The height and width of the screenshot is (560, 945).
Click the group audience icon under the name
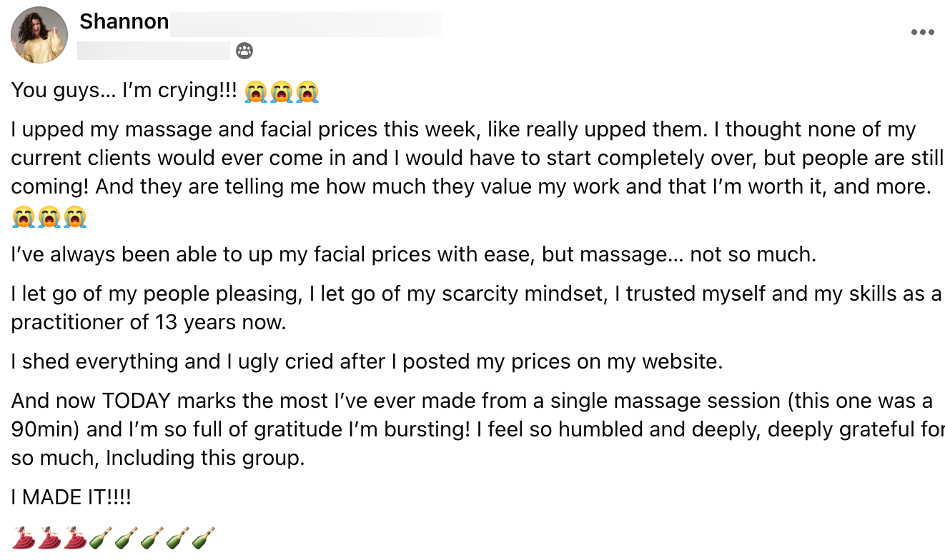click(244, 51)
